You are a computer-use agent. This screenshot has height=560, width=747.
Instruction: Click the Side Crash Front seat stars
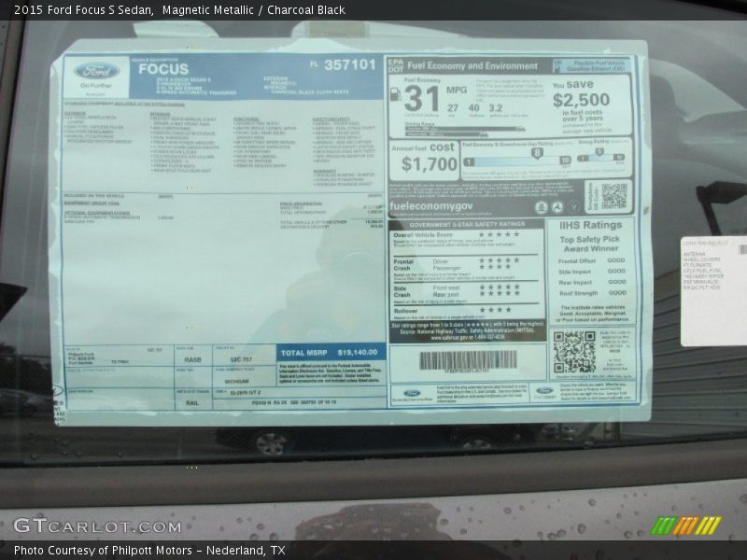500,287
